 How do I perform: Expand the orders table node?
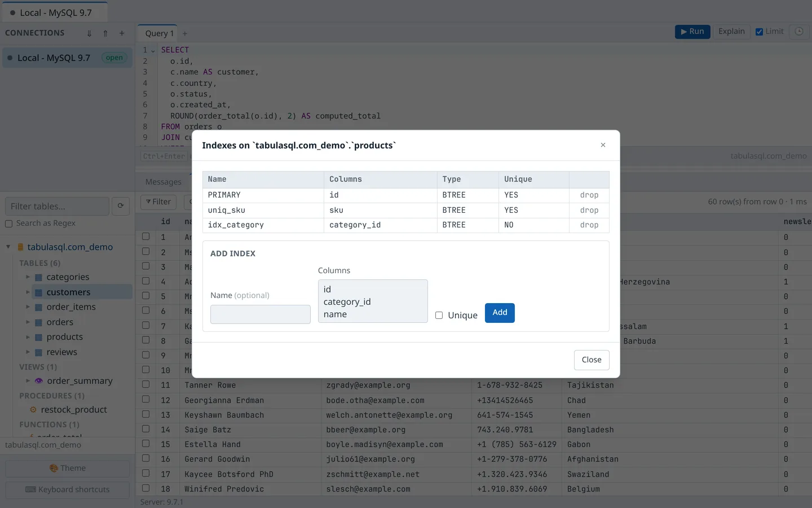[28, 322]
